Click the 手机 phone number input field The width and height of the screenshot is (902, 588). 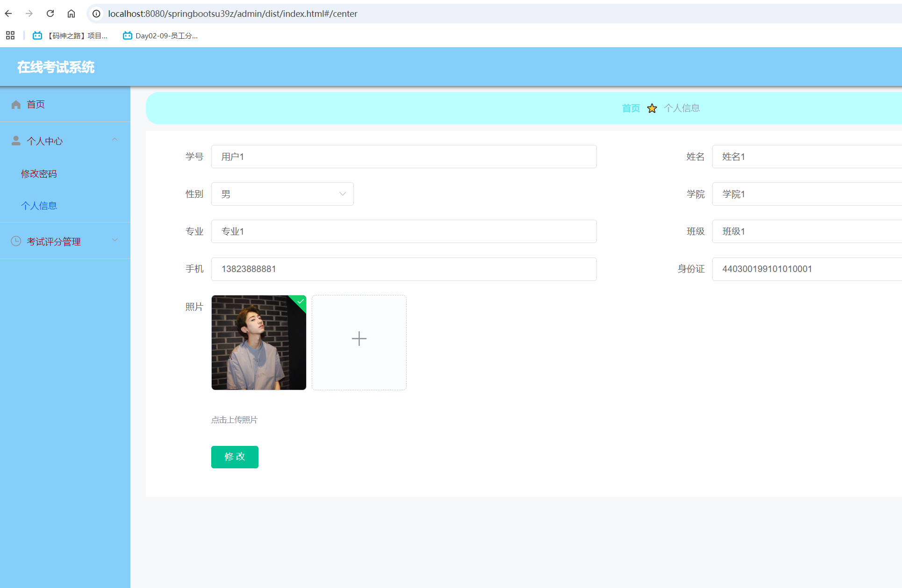(x=404, y=269)
